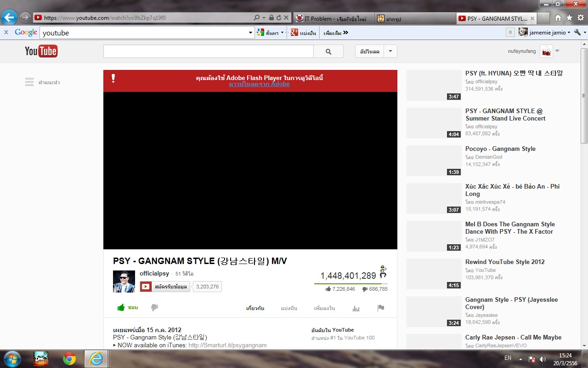Click the magnifier icon in the address bar
The width and height of the screenshot is (588, 368).
[257, 18]
